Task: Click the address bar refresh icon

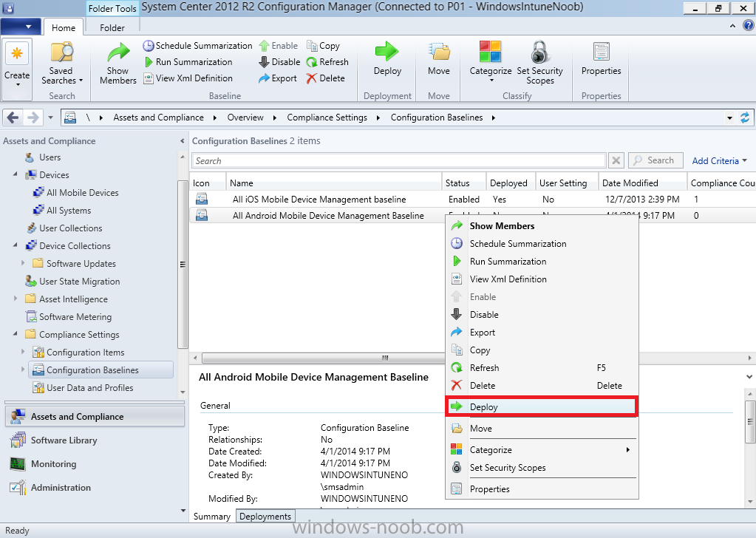Action: click(x=745, y=118)
